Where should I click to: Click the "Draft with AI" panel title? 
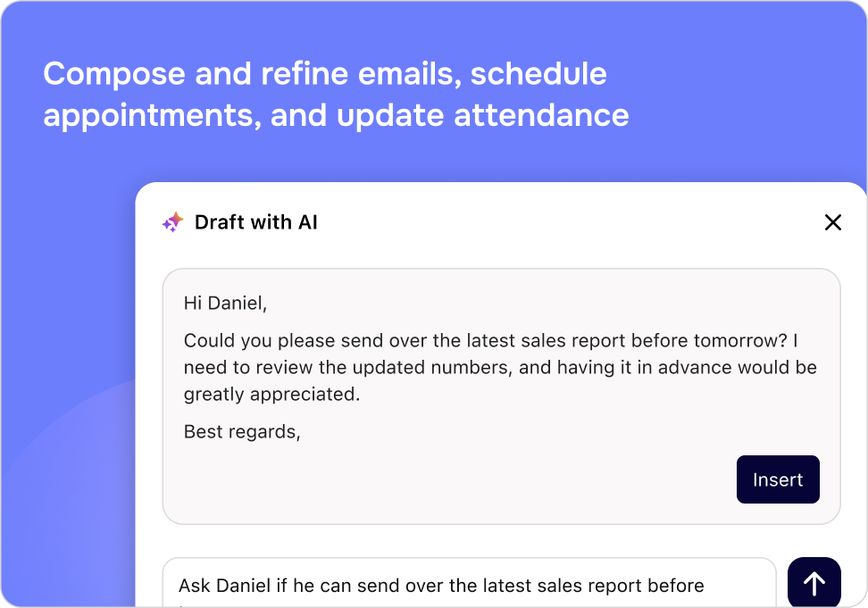click(x=256, y=222)
